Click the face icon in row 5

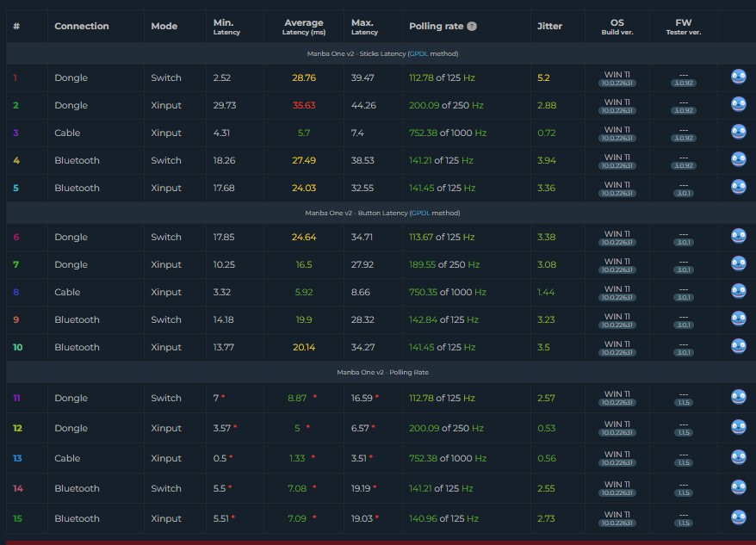(738, 187)
